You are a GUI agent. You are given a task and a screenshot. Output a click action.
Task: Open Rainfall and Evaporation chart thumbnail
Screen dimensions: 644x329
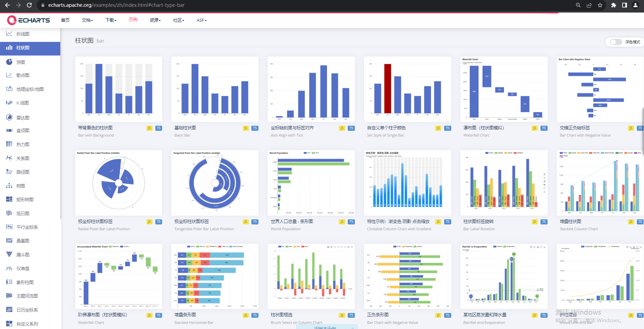pos(504,276)
